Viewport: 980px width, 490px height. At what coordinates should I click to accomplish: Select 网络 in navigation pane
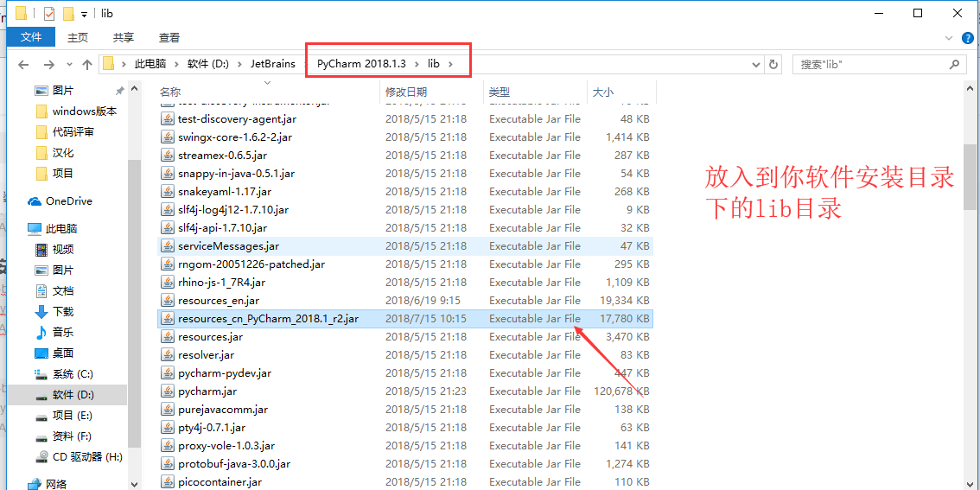(x=56, y=484)
